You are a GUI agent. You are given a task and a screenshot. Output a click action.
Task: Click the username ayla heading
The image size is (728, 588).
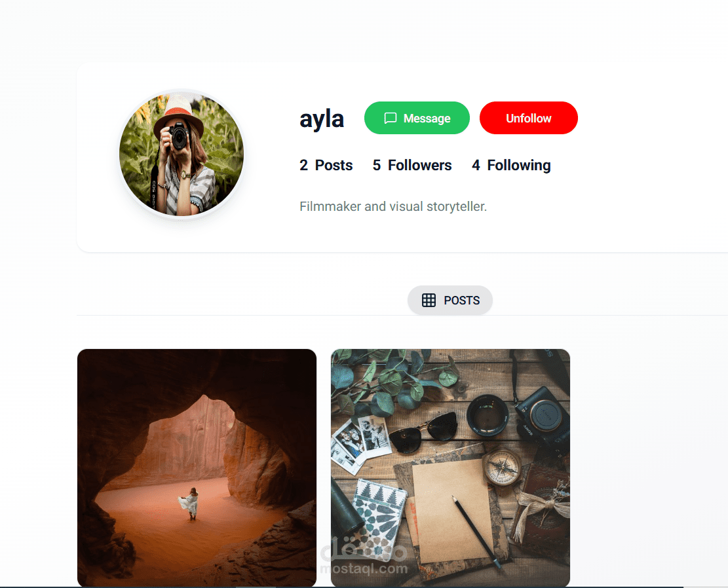321,119
